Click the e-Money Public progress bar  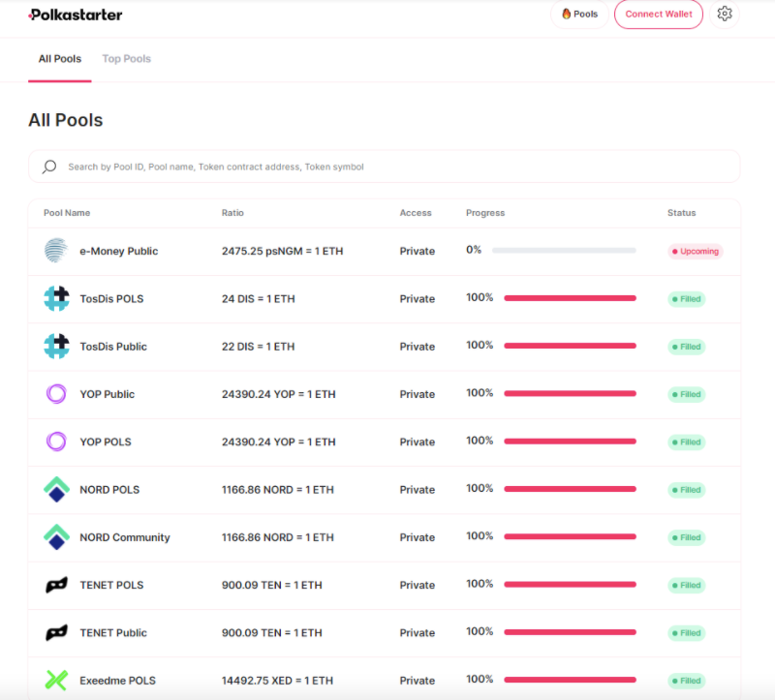(x=564, y=251)
